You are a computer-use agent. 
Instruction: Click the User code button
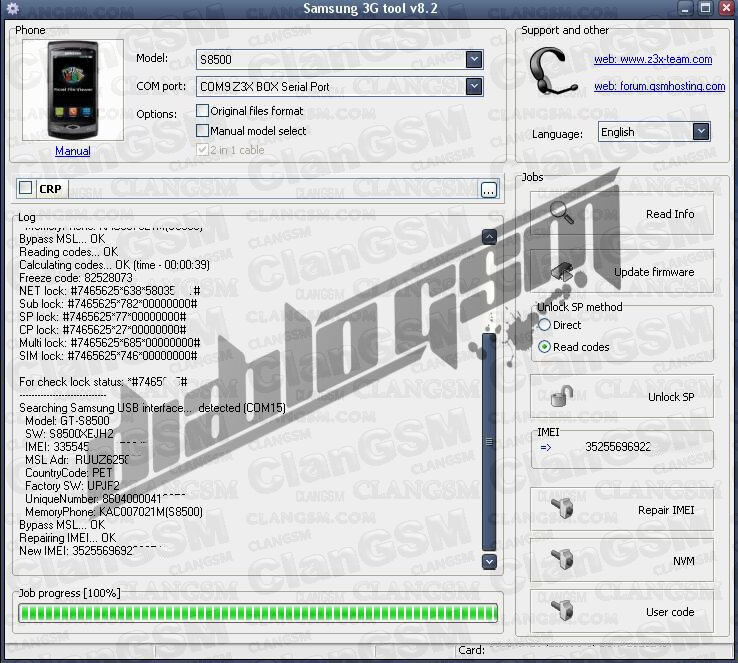[622, 611]
